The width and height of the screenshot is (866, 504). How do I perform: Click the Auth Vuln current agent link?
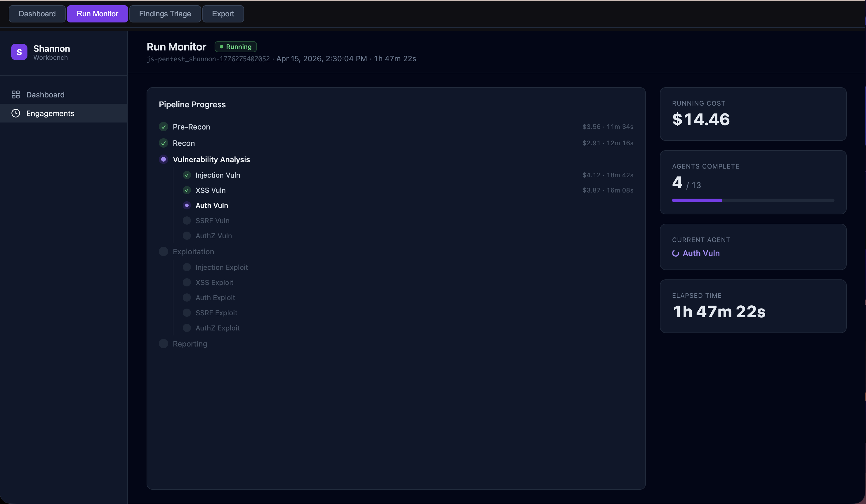(x=701, y=253)
